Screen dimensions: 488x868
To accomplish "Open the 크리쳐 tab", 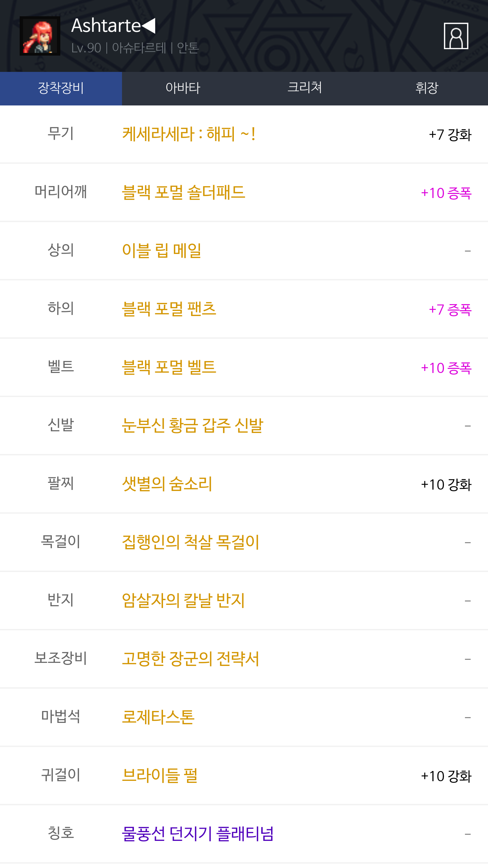I will [x=305, y=88].
